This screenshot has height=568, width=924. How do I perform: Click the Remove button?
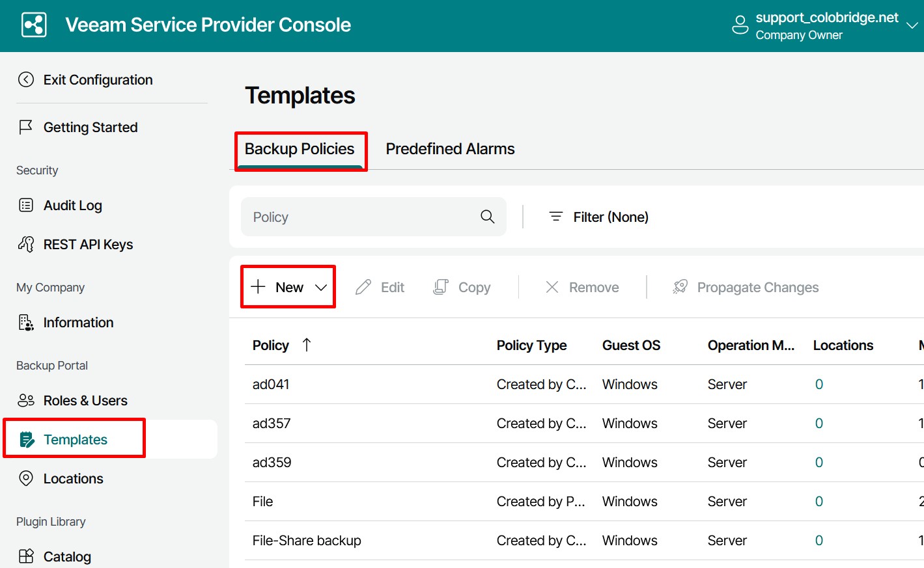[x=582, y=287]
